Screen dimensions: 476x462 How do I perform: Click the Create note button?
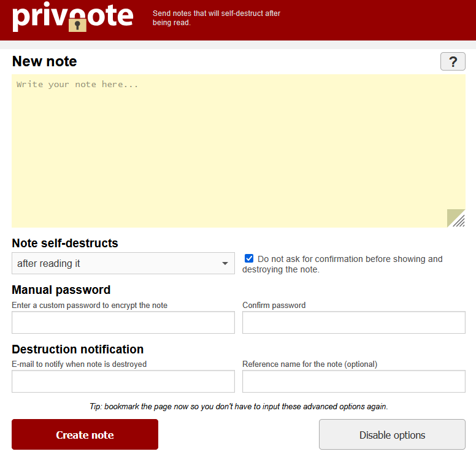(x=85, y=434)
